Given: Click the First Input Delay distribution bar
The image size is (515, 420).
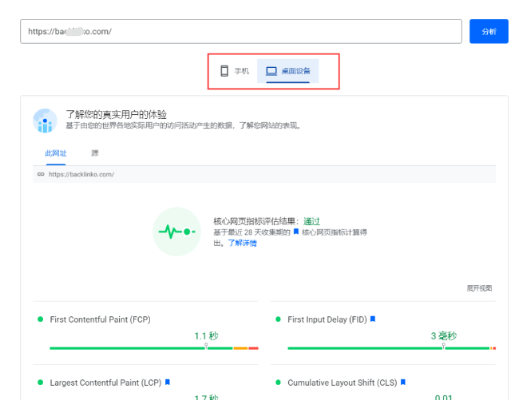Looking at the screenshot, I should pyautogui.click(x=390, y=348).
